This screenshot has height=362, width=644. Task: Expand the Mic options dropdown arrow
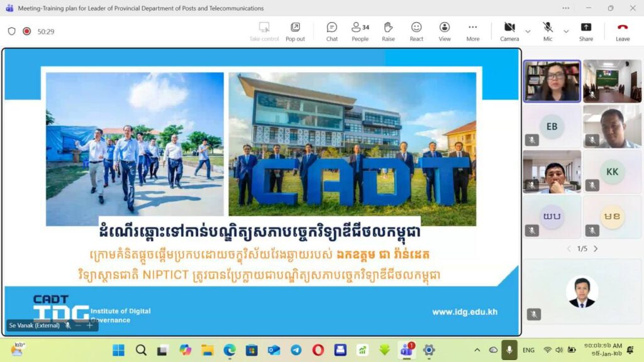(566, 31)
